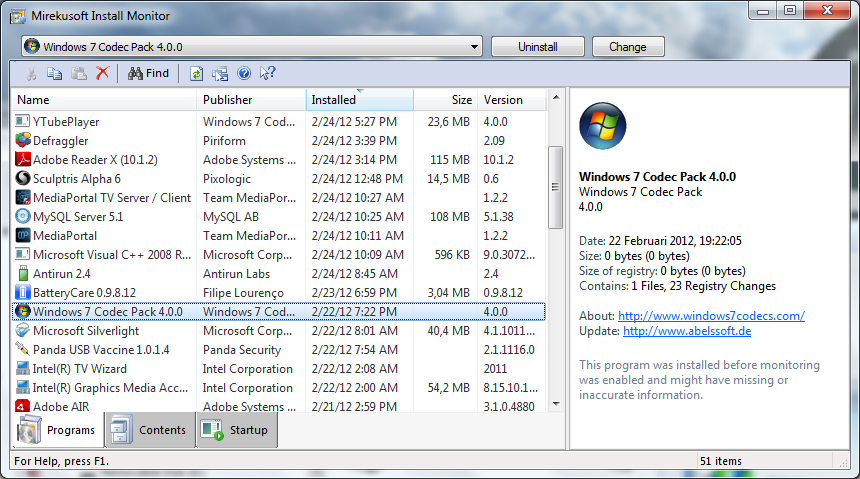Click the scroll down arrow of program list
The width and height of the screenshot is (860, 479).
click(556, 404)
